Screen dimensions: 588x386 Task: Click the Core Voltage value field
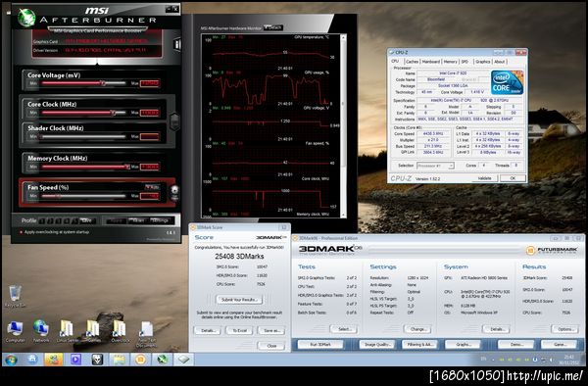pos(150,83)
